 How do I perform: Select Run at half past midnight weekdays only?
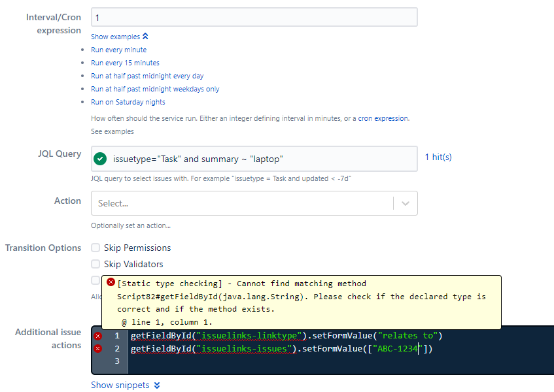click(x=155, y=89)
